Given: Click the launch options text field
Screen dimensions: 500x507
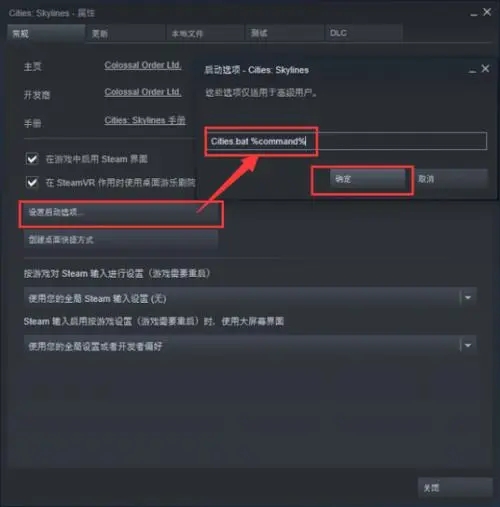Looking at the screenshot, I should 346,141.
